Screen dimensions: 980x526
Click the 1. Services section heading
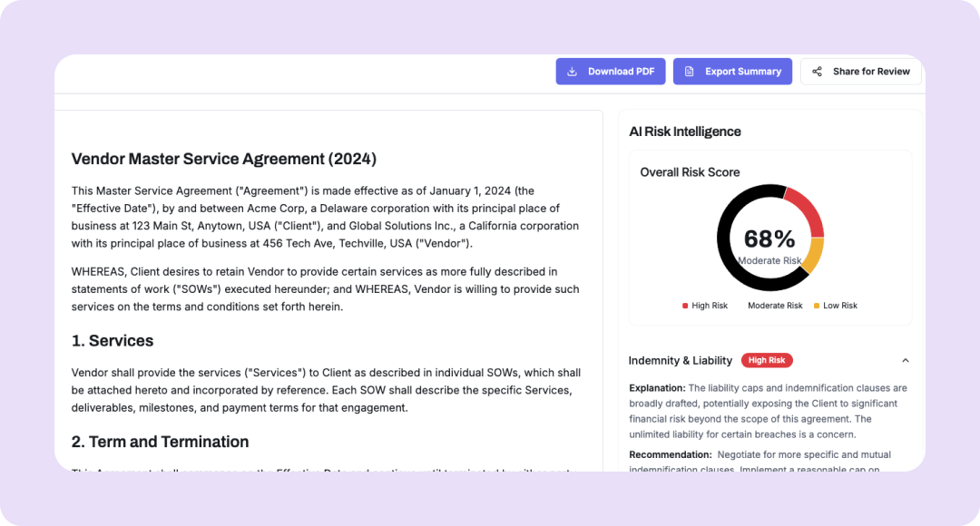pos(113,341)
